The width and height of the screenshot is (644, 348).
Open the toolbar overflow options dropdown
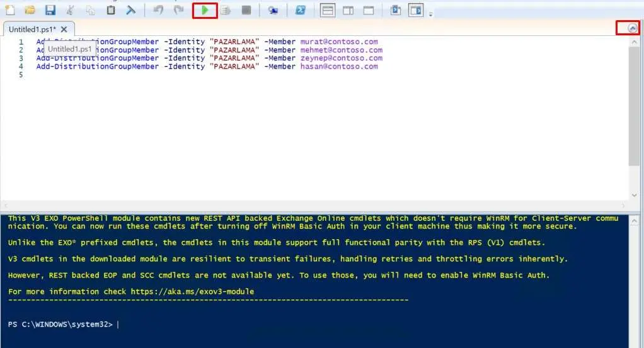coord(431,14)
